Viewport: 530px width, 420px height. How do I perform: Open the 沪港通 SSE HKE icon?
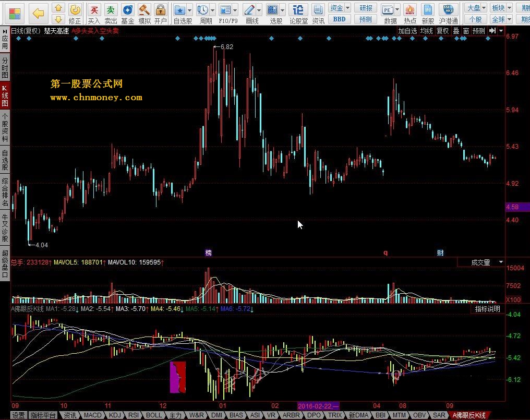[x=448, y=14]
